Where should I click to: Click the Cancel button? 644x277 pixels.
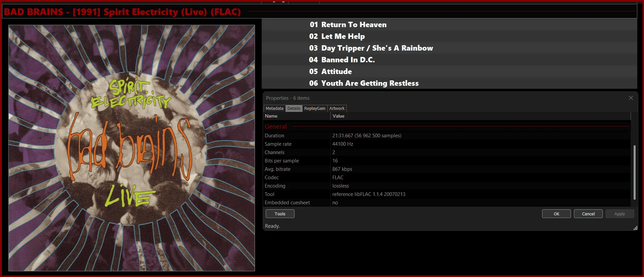588,214
